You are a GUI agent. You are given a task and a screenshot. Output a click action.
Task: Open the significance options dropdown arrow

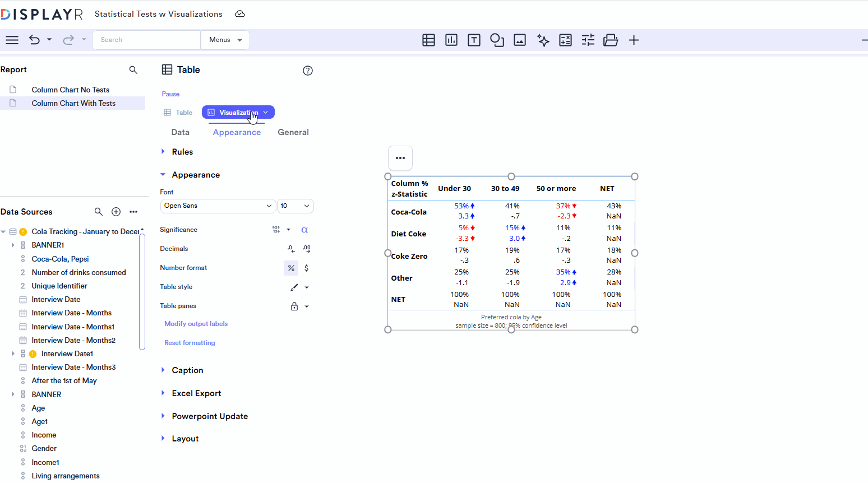(289, 230)
